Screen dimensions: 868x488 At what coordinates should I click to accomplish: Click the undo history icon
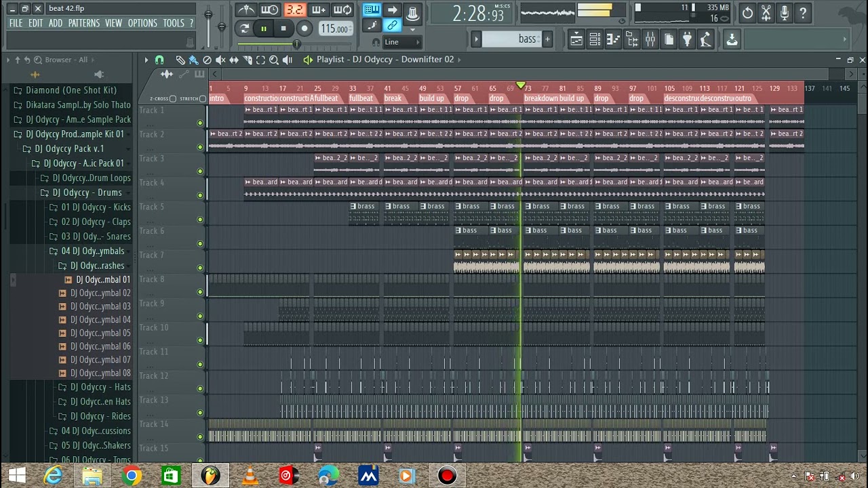[747, 13]
